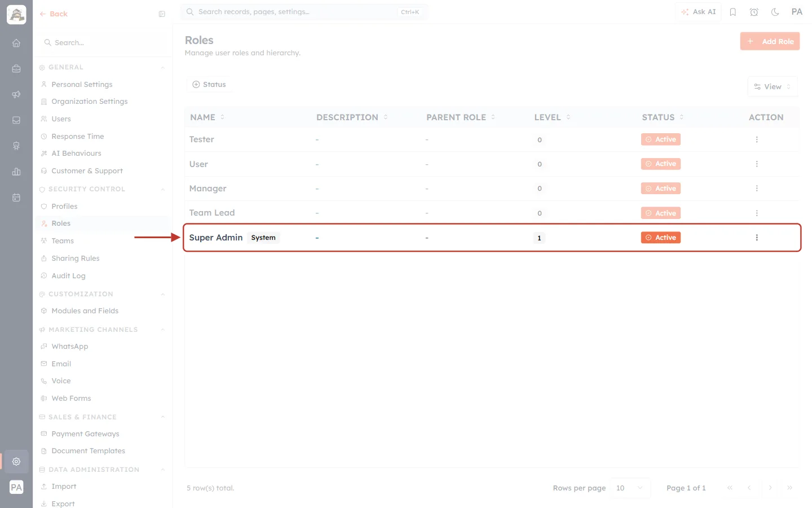
Task: Sort the table by the NAME column
Action: click(x=208, y=117)
